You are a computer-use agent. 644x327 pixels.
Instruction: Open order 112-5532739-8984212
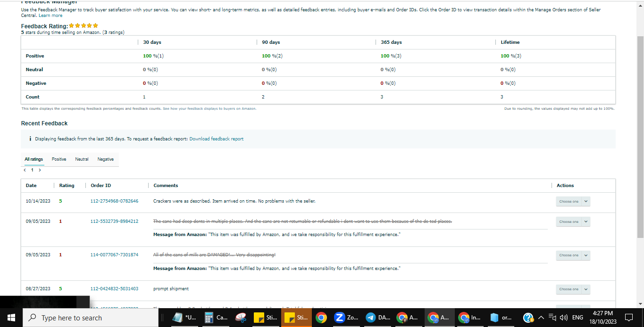[x=115, y=221]
